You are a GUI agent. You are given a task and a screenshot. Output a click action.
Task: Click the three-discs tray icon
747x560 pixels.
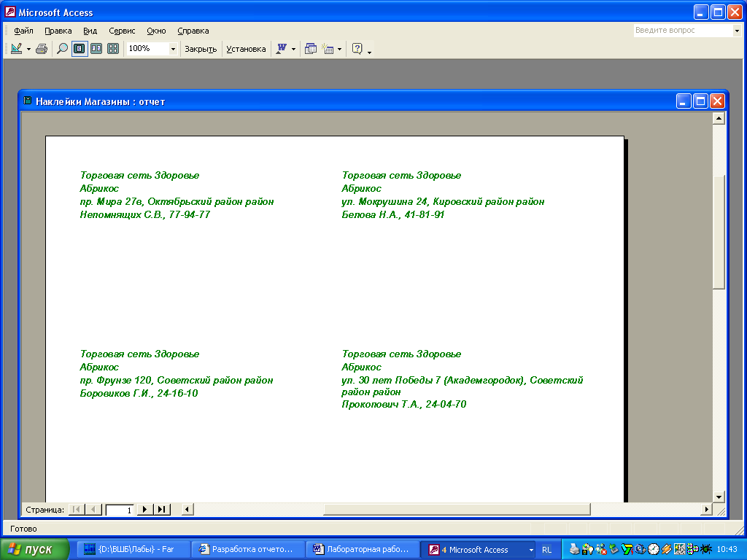click(x=692, y=549)
